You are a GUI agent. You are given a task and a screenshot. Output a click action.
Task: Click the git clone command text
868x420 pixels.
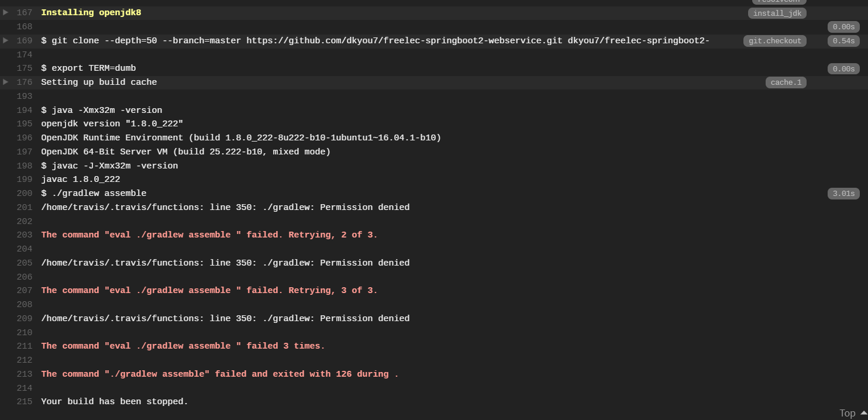click(375, 40)
